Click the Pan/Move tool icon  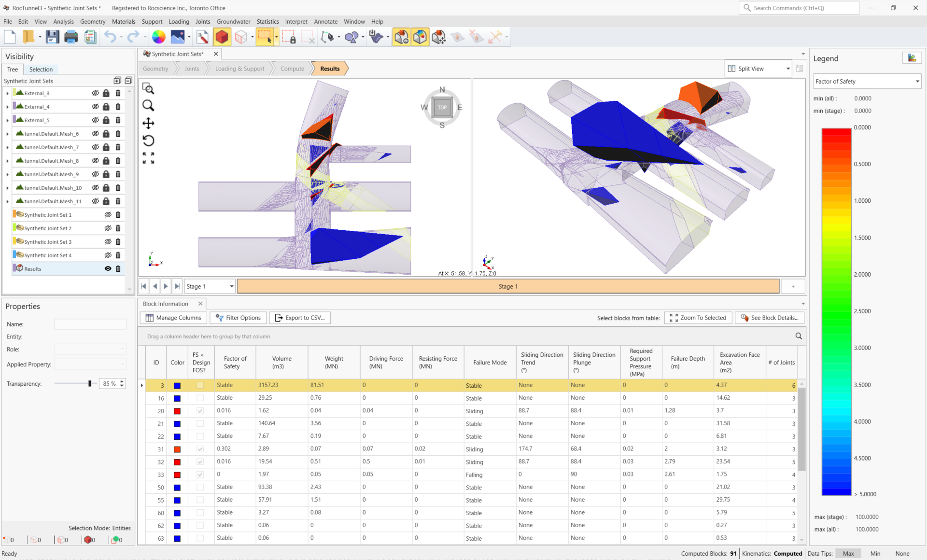pos(148,123)
